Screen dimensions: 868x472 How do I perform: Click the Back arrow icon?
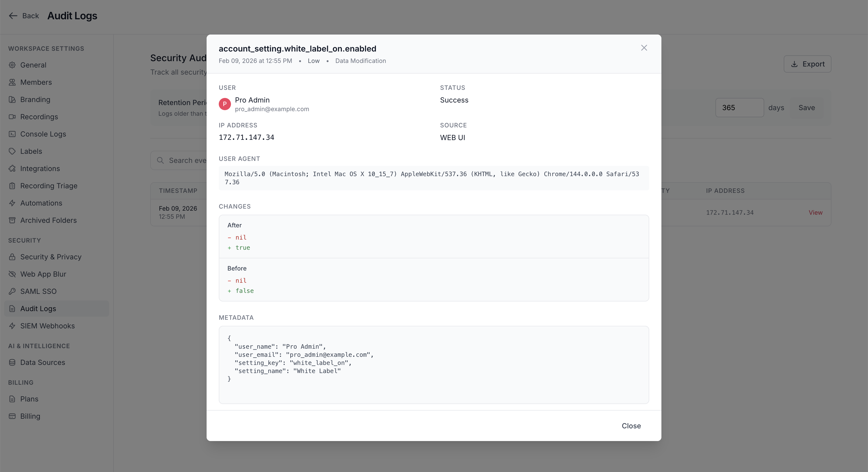[13, 16]
